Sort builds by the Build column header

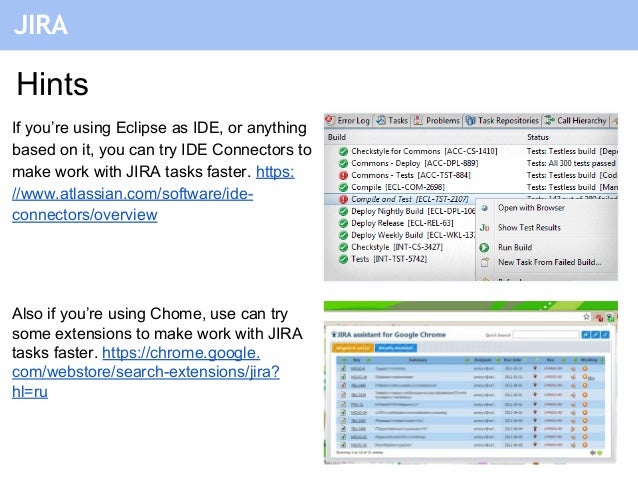(x=337, y=137)
